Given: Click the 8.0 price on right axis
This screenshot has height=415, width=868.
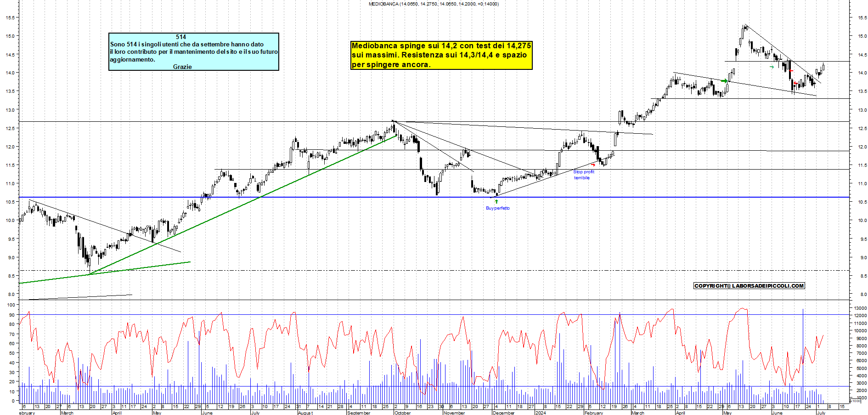Looking at the screenshot, I should coord(863,294).
